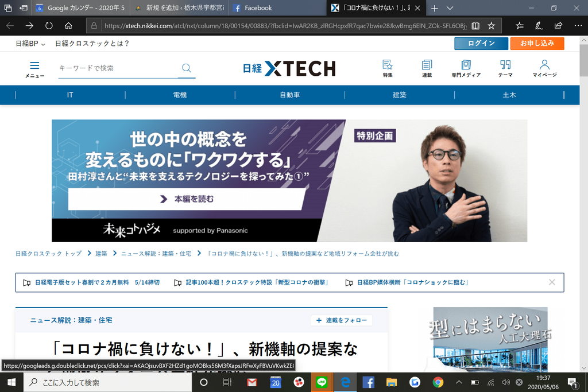Select the 専門メディア icon

(x=466, y=68)
